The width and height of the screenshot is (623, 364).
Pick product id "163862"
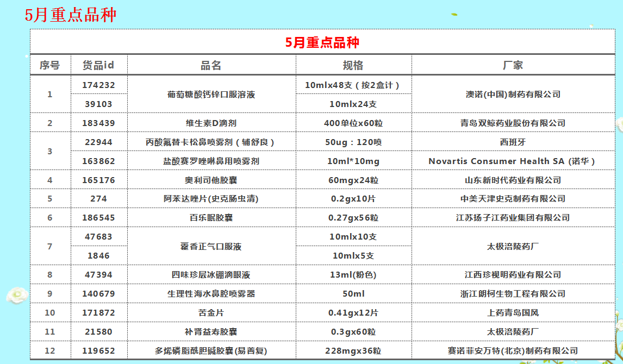click(x=98, y=161)
